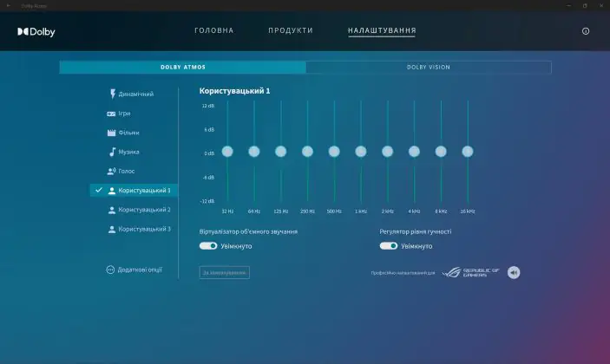
Task: Click the 2 kHz equalizer slider knob
Action: 388,152
